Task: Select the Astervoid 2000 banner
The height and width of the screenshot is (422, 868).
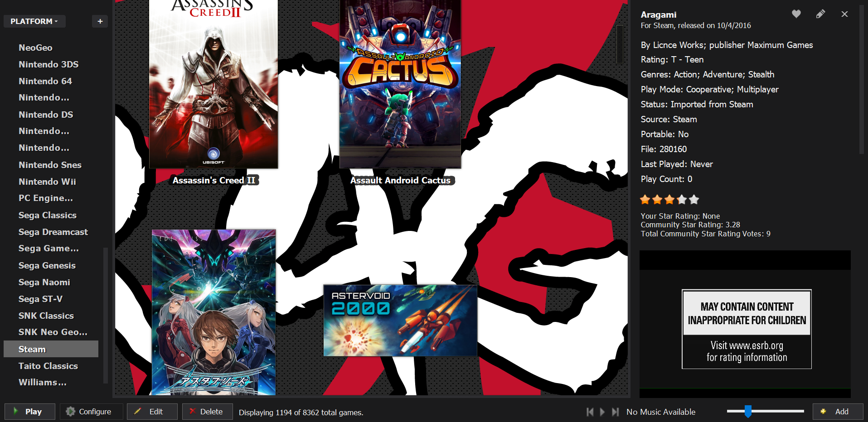Action: click(400, 321)
